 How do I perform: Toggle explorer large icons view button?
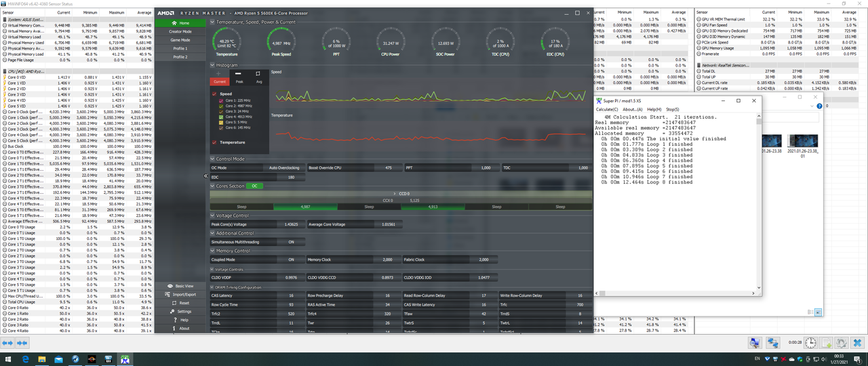pyautogui.click(x=818, y=312)
